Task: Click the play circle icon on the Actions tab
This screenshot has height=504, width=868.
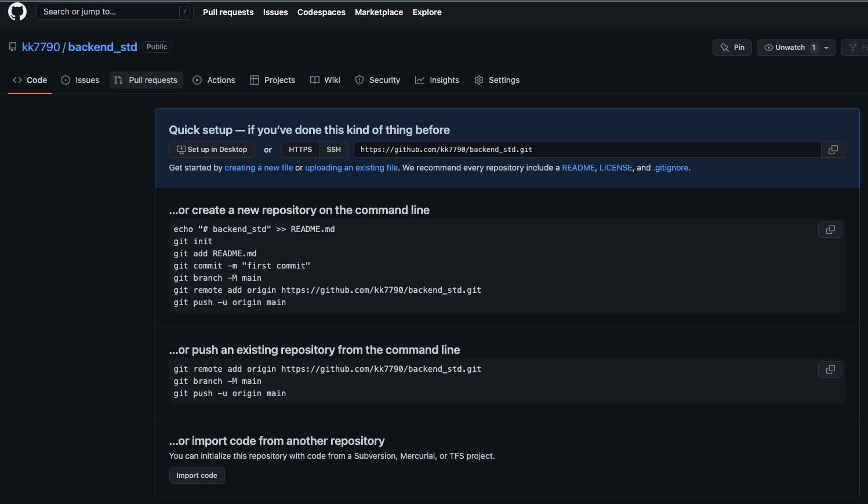Action: click(x=197, y=80)
